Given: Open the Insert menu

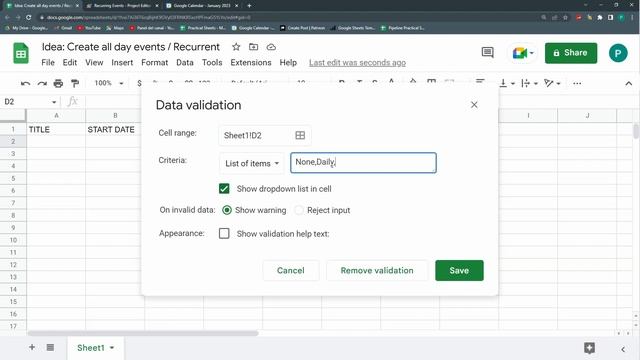Looking at the screenshot, I should [x=122, y=62].
